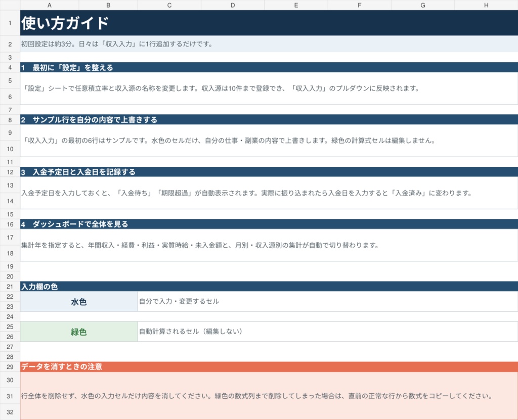Viewport: 518px width, 420px height.
Task: Click text starting 入金予定日を入力しておくと
Action: 247,193
